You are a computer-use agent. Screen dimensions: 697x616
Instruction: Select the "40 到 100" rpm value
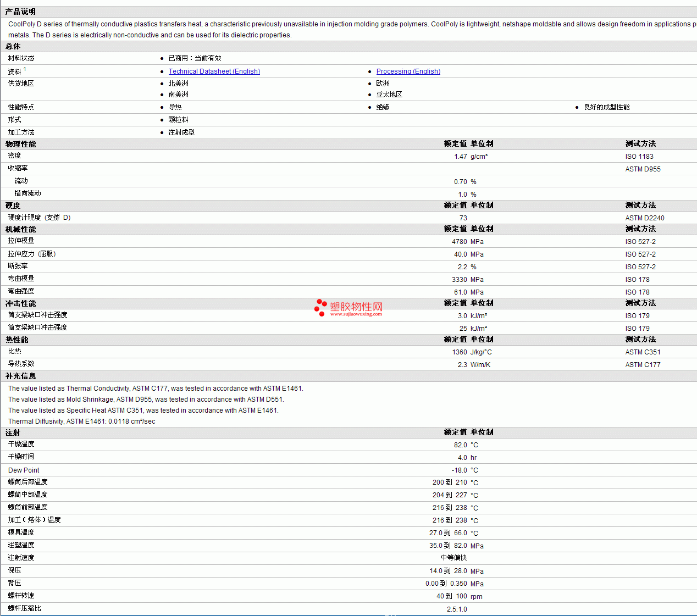coord(452,596)
